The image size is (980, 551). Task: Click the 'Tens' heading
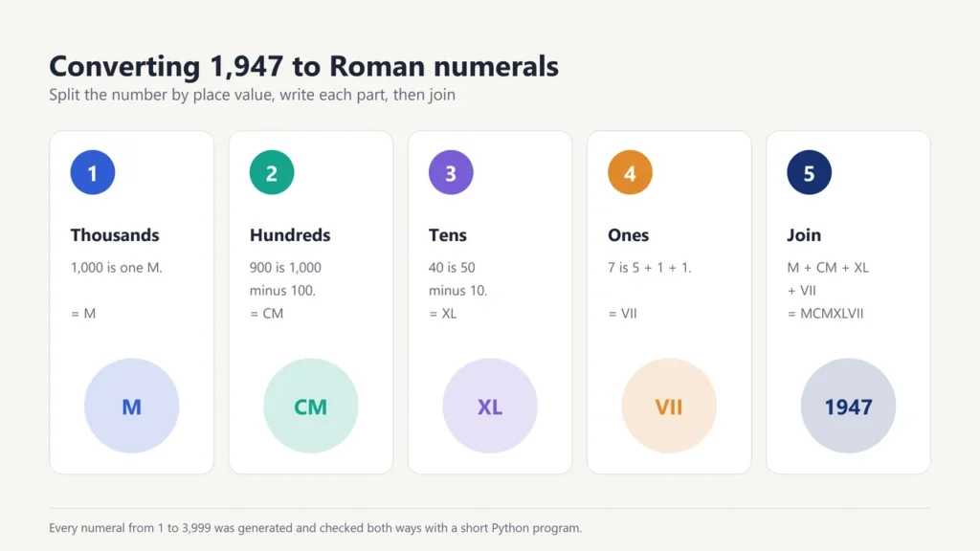pyautogui.click(x=448, y=235)
